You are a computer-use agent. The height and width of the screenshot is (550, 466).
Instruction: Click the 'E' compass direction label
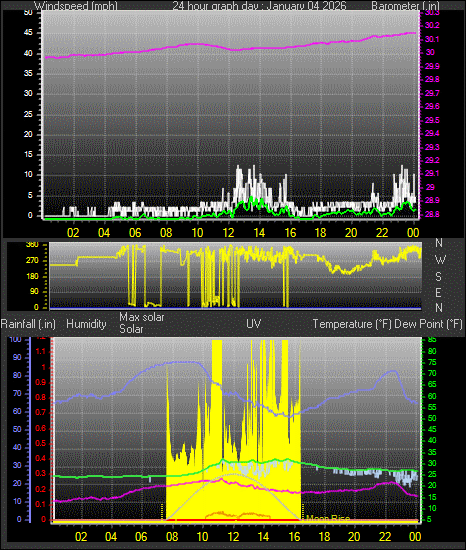tap(438, 293)
